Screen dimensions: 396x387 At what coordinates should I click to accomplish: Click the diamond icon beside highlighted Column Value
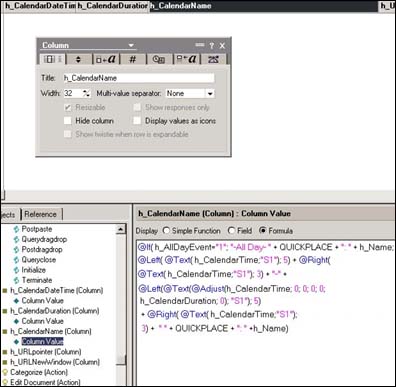pos(16,342)
